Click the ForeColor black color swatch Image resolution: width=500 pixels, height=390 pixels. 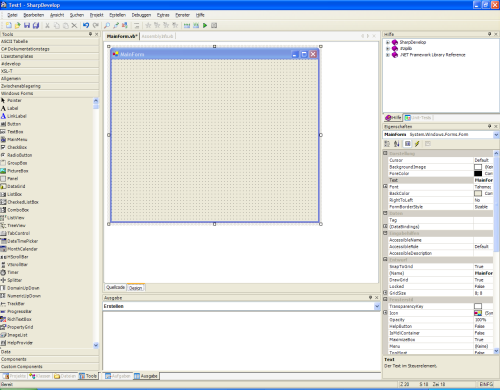[x=478, y=173]
